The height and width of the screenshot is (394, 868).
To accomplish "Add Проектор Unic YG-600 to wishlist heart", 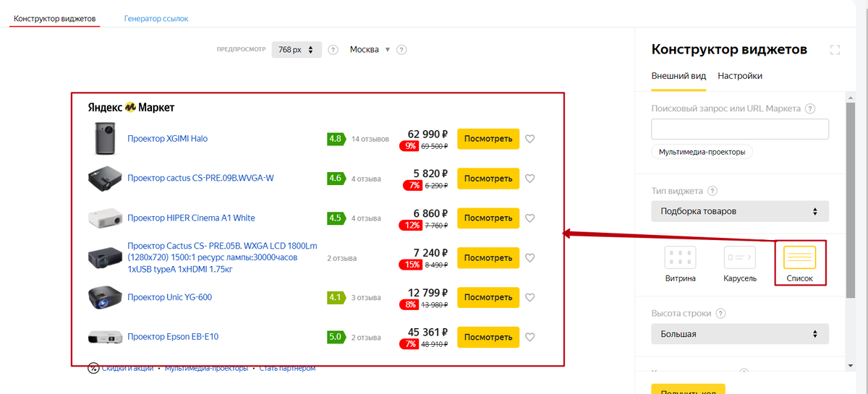I will point(529,298).
